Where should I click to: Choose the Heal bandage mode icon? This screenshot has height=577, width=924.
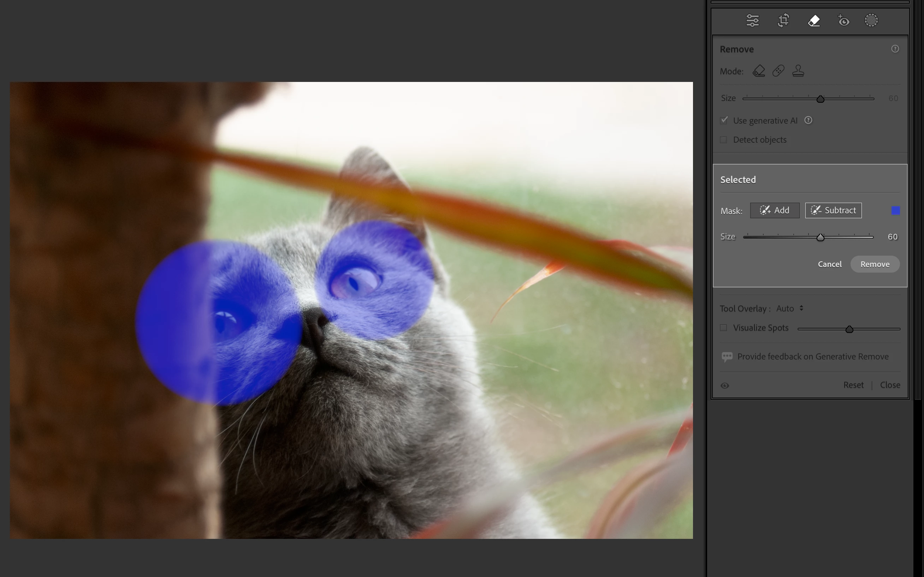click(x=778, y=71)
